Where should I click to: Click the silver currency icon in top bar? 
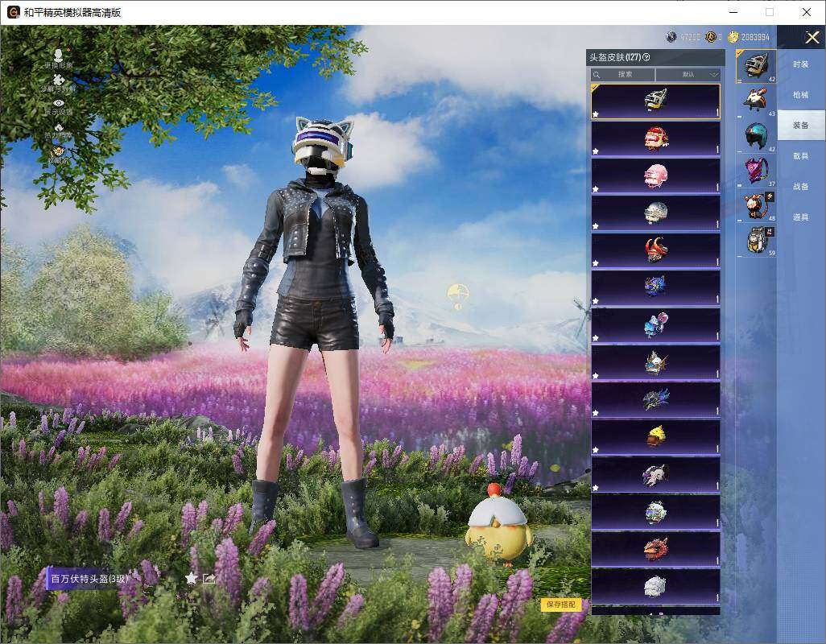coord(671,37)
